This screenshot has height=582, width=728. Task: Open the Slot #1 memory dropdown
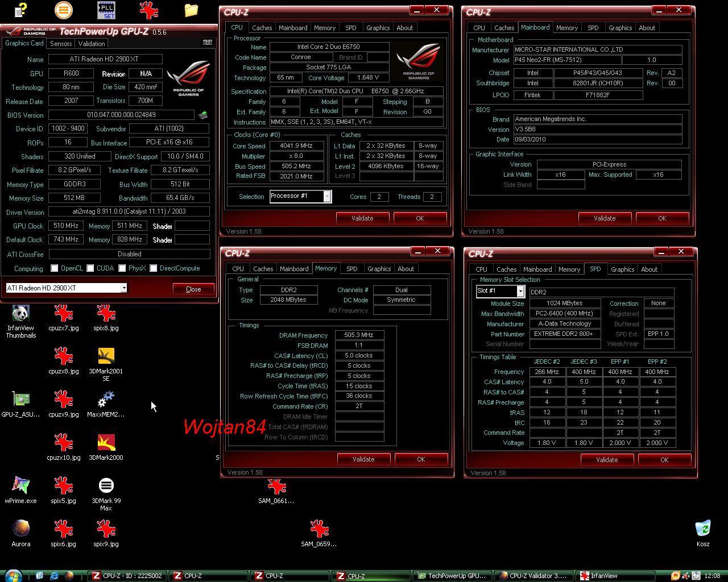point(520,291)
